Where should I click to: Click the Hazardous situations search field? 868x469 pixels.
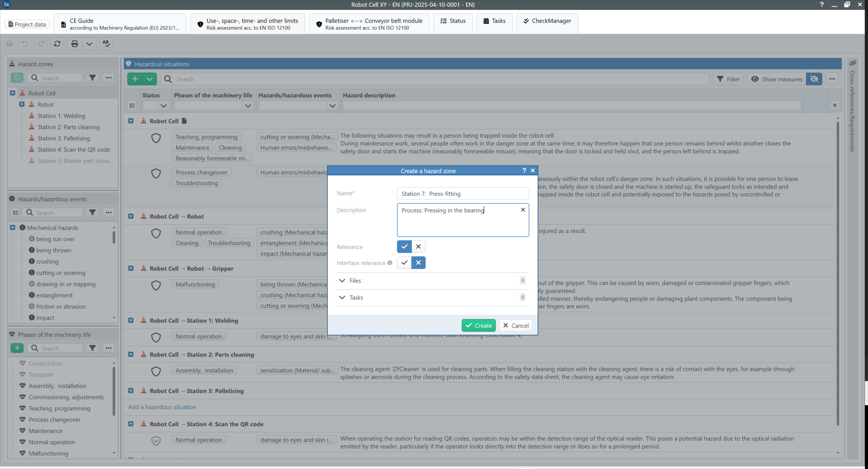click(x=435, y=79)
